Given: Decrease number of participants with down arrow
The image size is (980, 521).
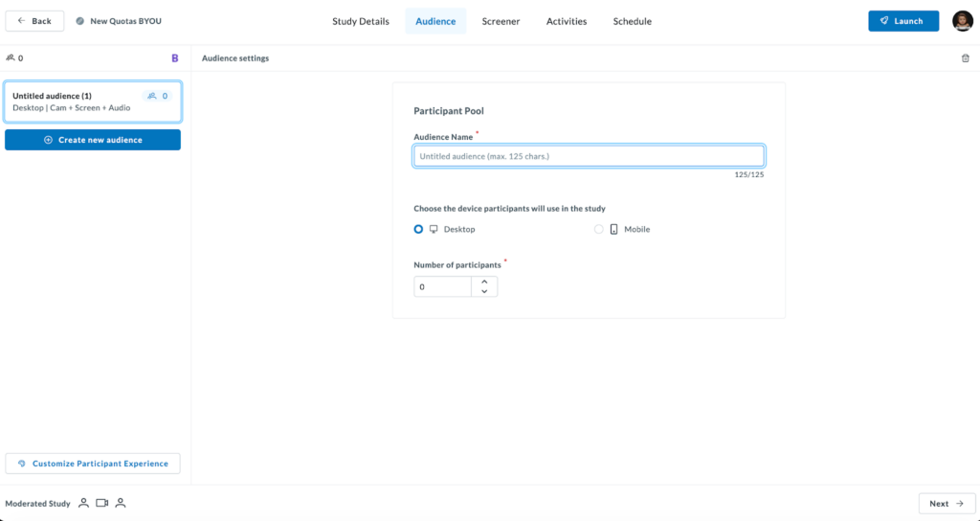Looking at the screenshot, I should (484, 291).
